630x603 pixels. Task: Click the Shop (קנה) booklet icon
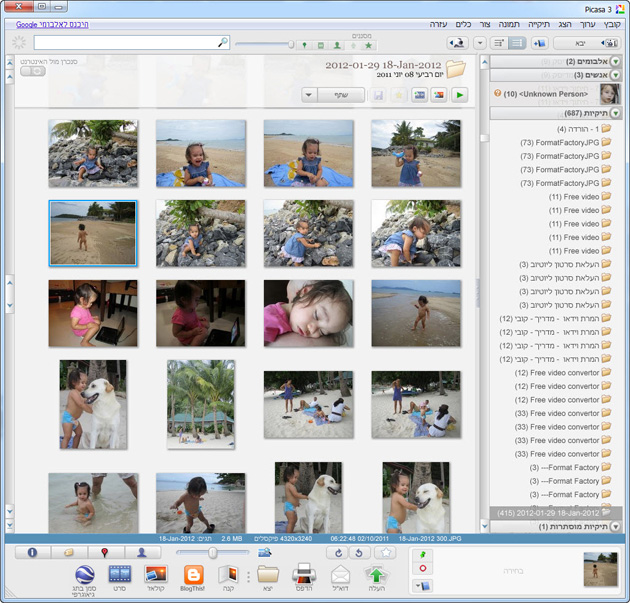(228, 576)
